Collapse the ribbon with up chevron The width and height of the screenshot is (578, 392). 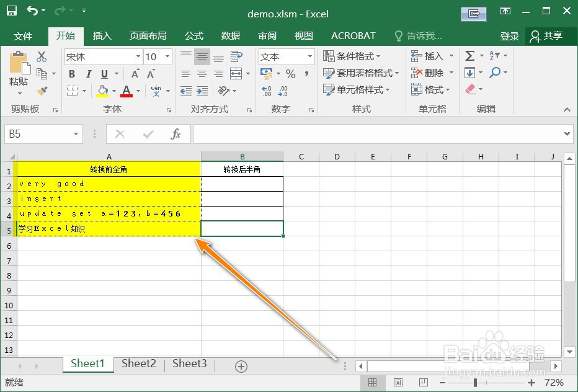[567, 110]
